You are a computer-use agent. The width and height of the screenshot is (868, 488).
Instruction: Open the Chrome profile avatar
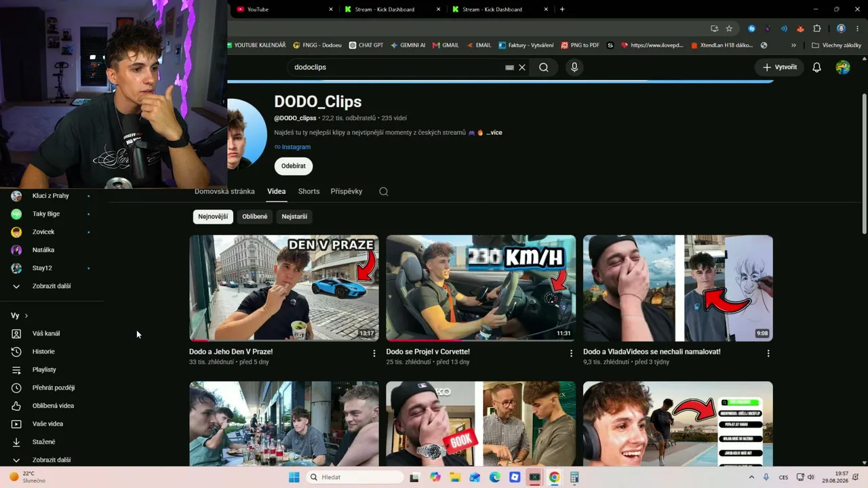841,28
